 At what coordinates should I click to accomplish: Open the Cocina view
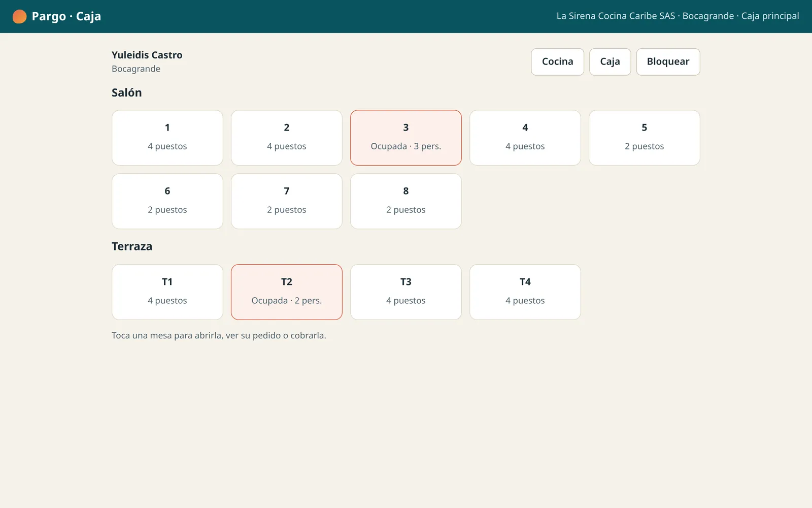click(557, 62)
